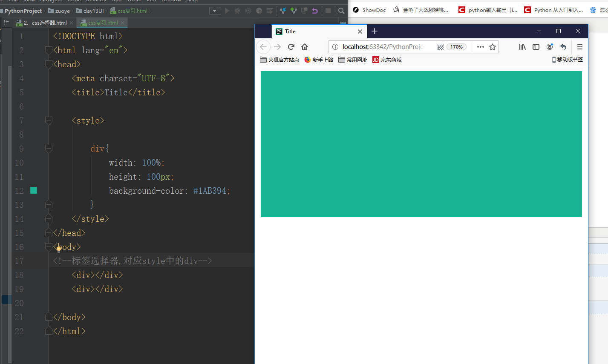This screenshot has width=608, height=364.
Task: Collapse the head tag fold marker on line 3
Action: pyautogui.click(x=49, y=64)
